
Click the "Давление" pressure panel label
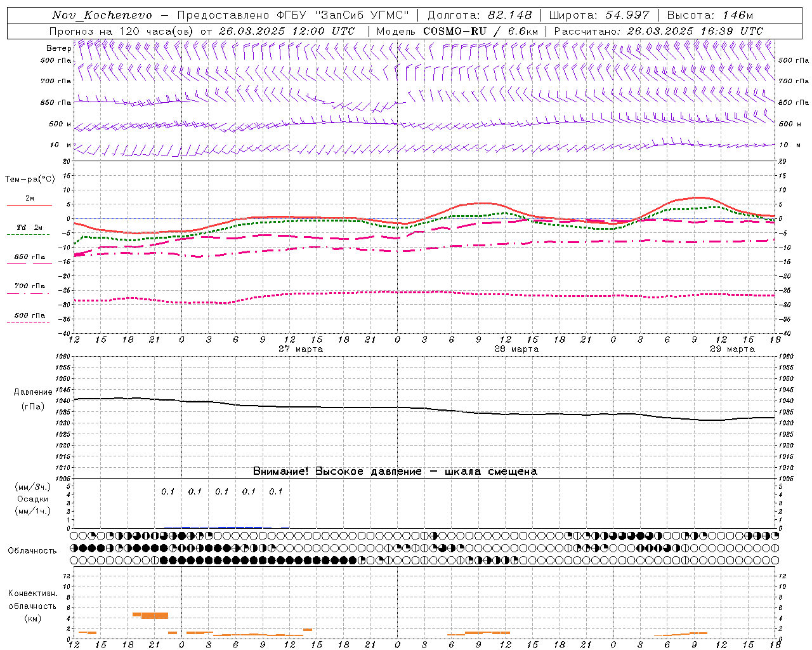tap(33, 392)
